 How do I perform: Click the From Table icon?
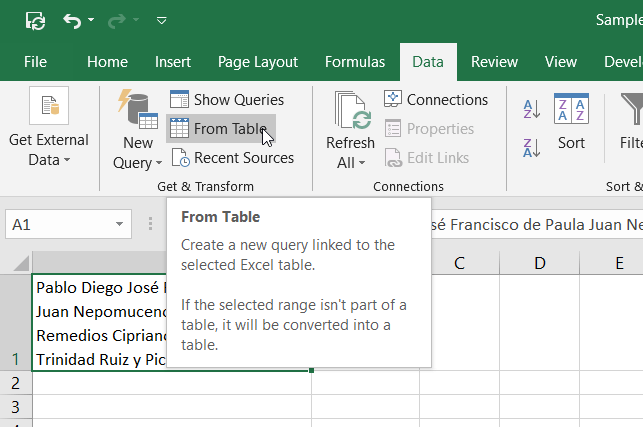(179, 128)
